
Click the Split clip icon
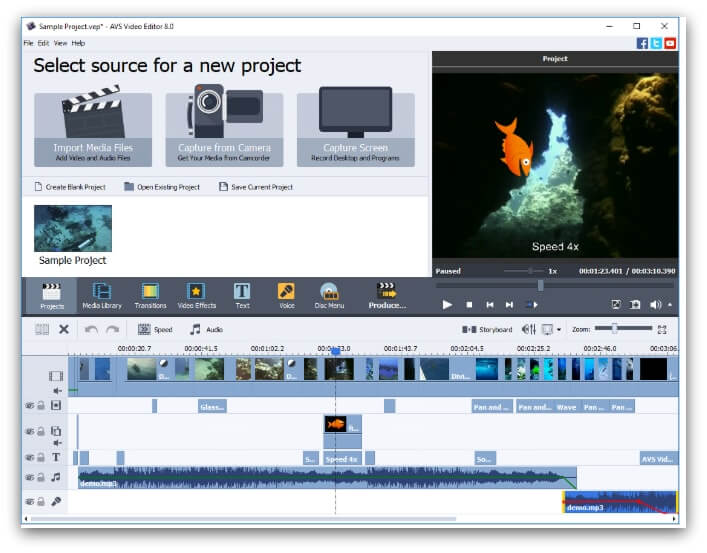pyautogui.click(x=42, y=329)
